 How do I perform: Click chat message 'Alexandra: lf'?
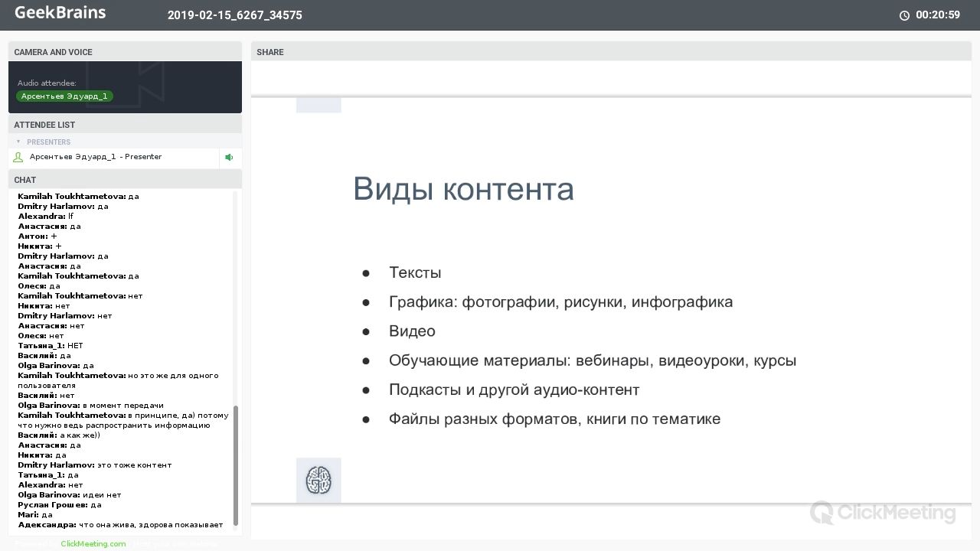[x=45, y=217]
